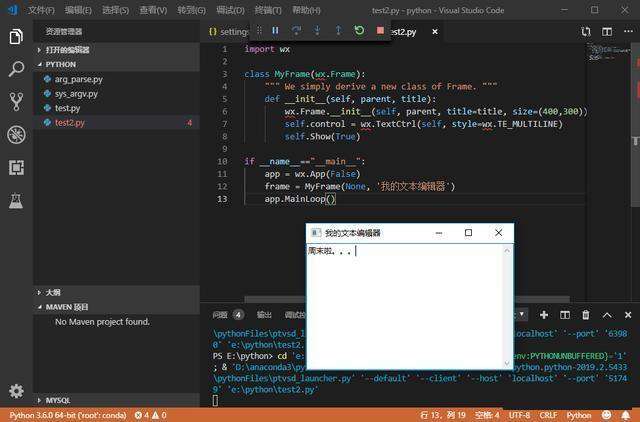640x422 pixels.
Task: Go to line via cursor position indicator
Action: coord(443,415)
